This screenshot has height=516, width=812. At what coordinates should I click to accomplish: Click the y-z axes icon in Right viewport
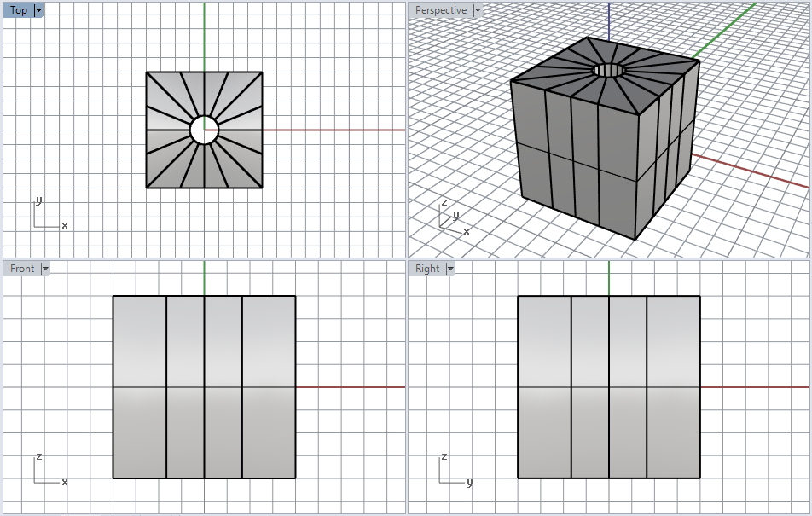point(453,472)
